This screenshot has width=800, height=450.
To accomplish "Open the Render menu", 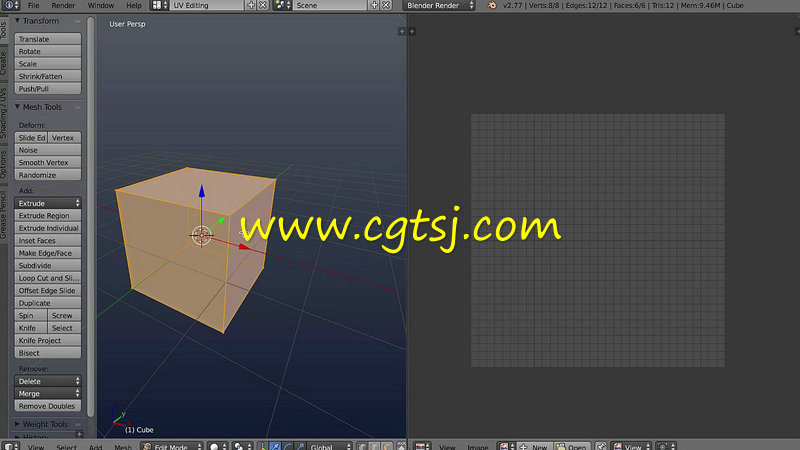I will [x=63, y=5].
